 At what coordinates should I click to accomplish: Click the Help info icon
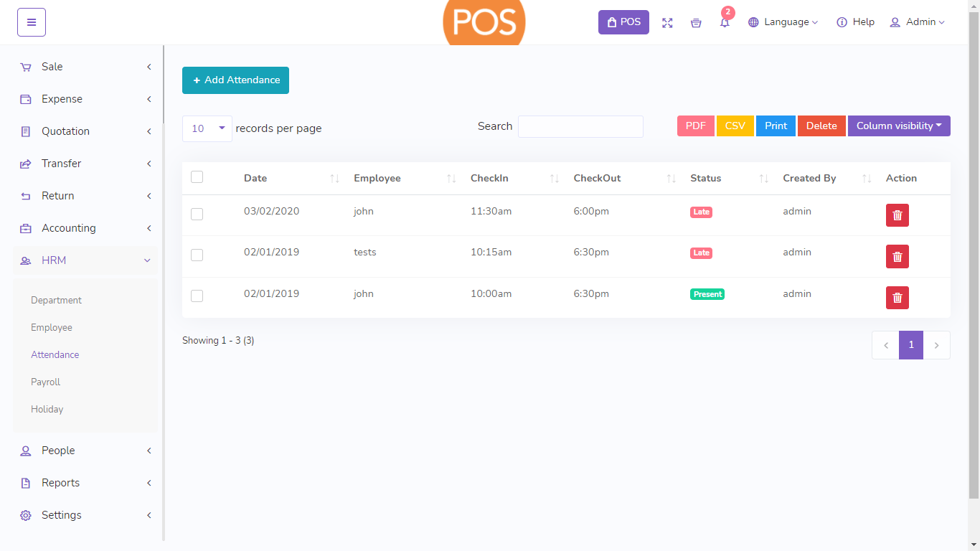(842, 22)
